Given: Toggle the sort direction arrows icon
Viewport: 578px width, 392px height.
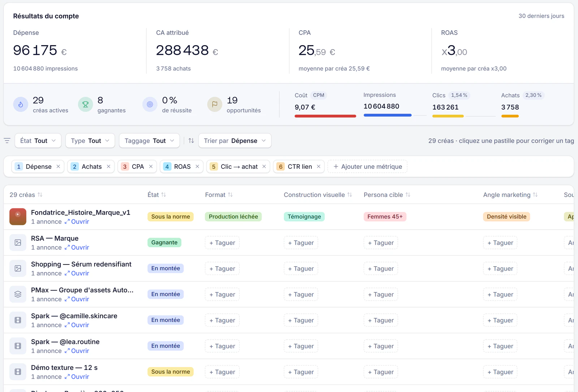Looking at the screenshot, I should [191, 141].
